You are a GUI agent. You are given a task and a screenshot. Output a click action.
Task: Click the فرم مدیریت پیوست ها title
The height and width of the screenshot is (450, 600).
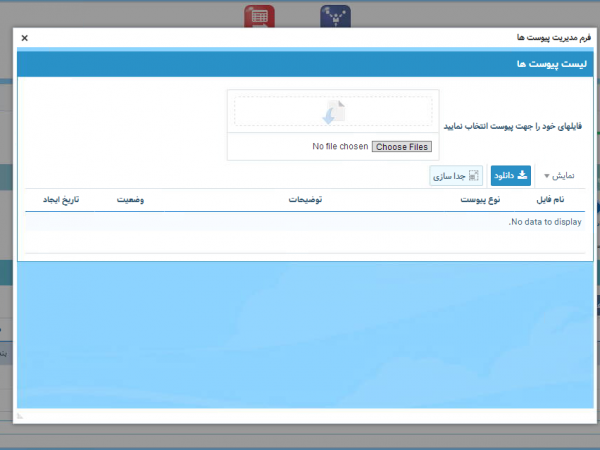554,38
